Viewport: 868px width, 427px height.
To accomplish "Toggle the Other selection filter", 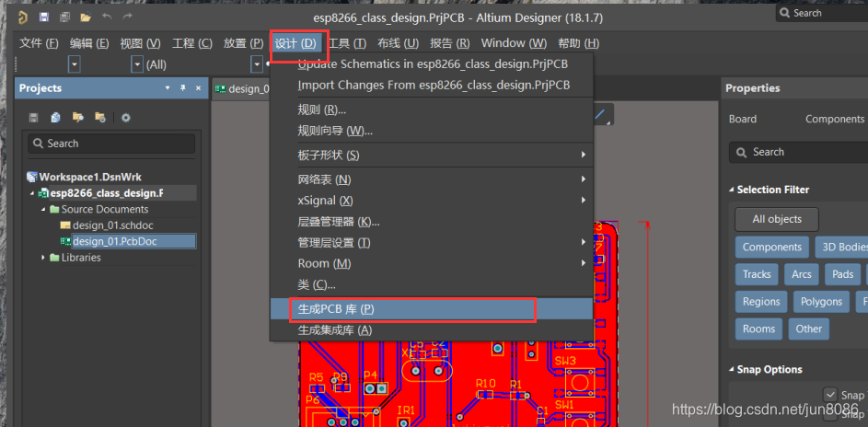I will [x=809, y=329].
